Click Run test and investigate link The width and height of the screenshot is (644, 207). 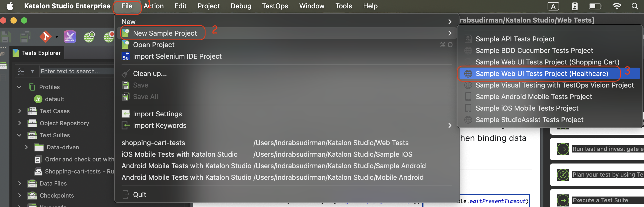point(608,149)
